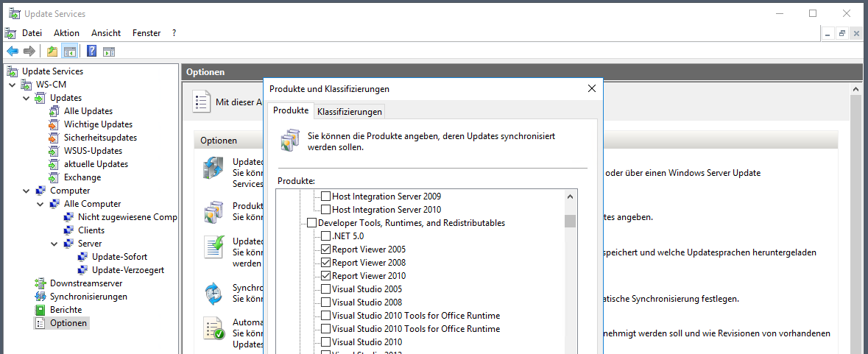Check the Host Integration Server 2009 checkbox
Viewport: 868px width, 354px height.
pyautogui.click(x=326, y=197)
